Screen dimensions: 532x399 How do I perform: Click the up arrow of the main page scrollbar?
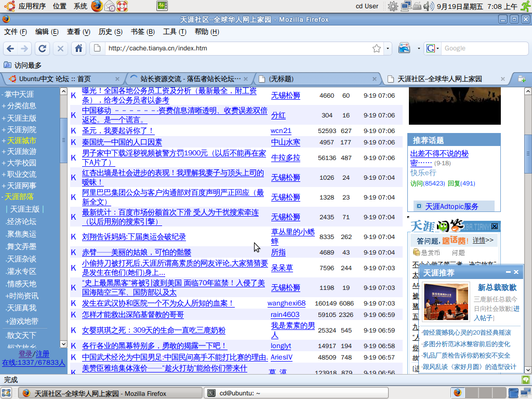pos(528,91)
